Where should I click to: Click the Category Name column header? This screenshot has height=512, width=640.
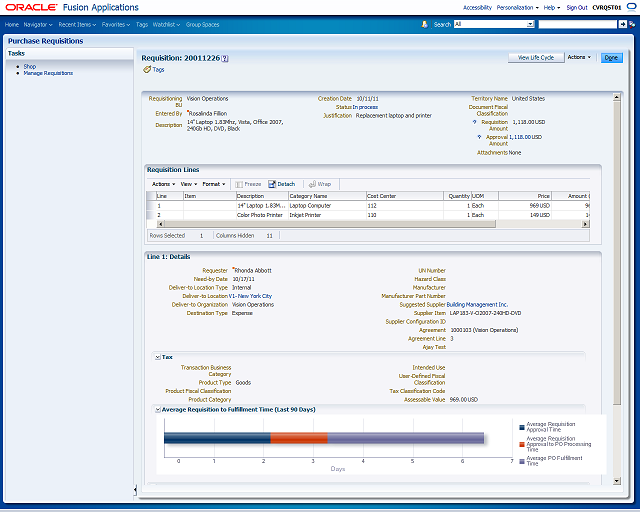coord(327,196)
